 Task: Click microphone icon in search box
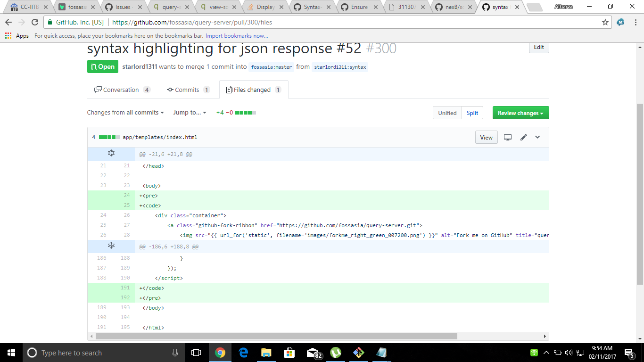tap(175, 353)
